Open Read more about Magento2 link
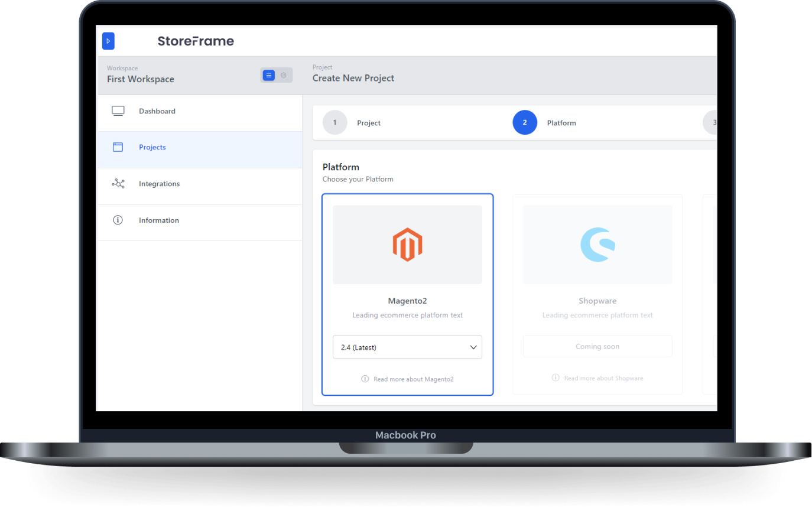This screenshot has width=812, height=511. (x=414, y=379)
